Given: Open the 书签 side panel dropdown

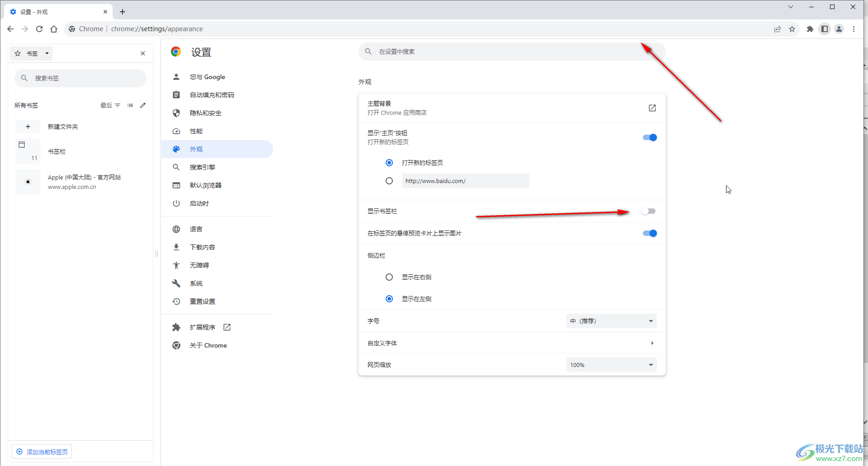Looking at the screenshot, I should point(32,53).
